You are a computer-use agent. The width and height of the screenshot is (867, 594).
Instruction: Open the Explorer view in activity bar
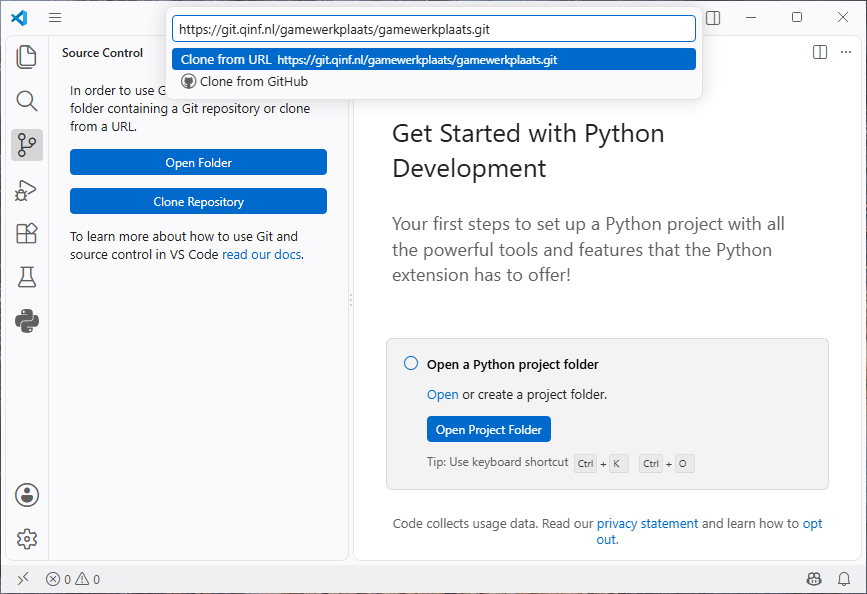27,57
